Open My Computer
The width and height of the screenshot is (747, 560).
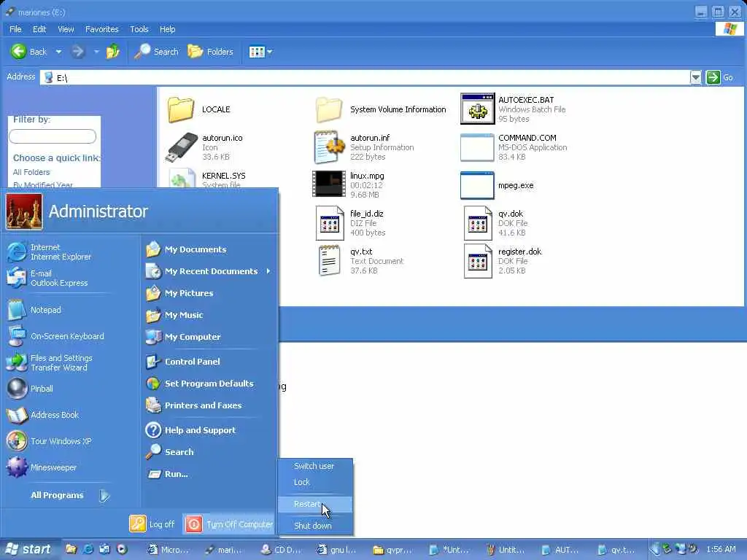point(183,337)
